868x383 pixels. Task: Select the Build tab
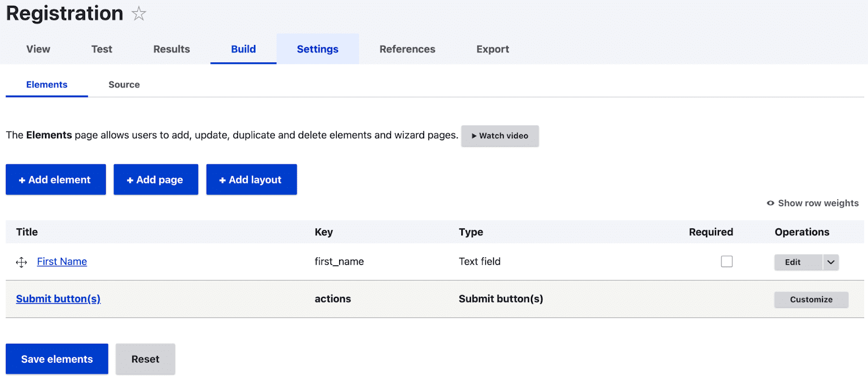(243, 49)
